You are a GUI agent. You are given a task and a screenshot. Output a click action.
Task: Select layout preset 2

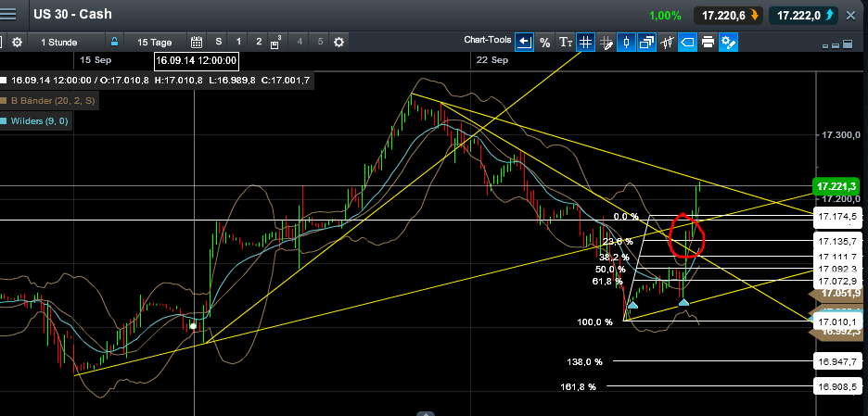pyautogui.click(x=259, y=42)
